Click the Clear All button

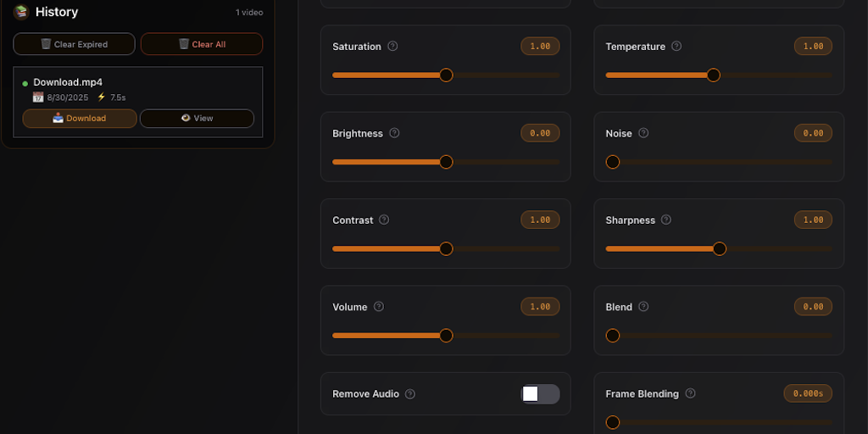[202, 44]
